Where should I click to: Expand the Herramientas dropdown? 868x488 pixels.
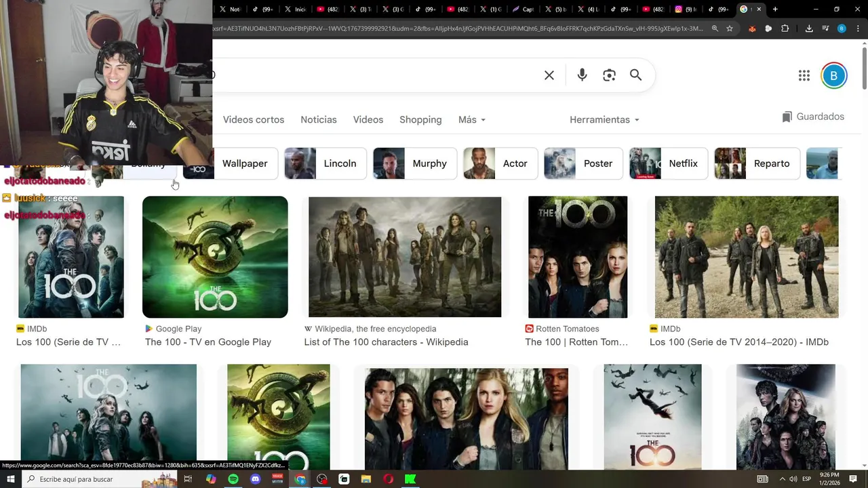[604, 119]
